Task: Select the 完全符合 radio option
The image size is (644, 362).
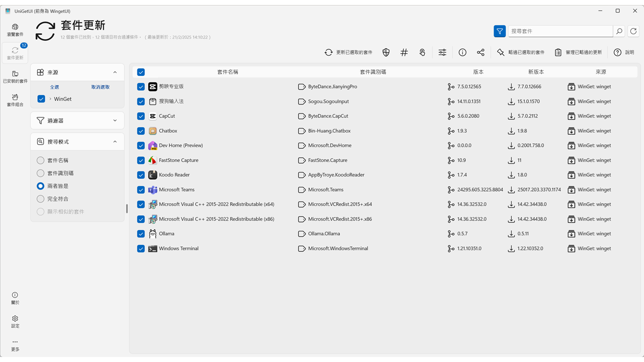Action: (x=41, y=199)
